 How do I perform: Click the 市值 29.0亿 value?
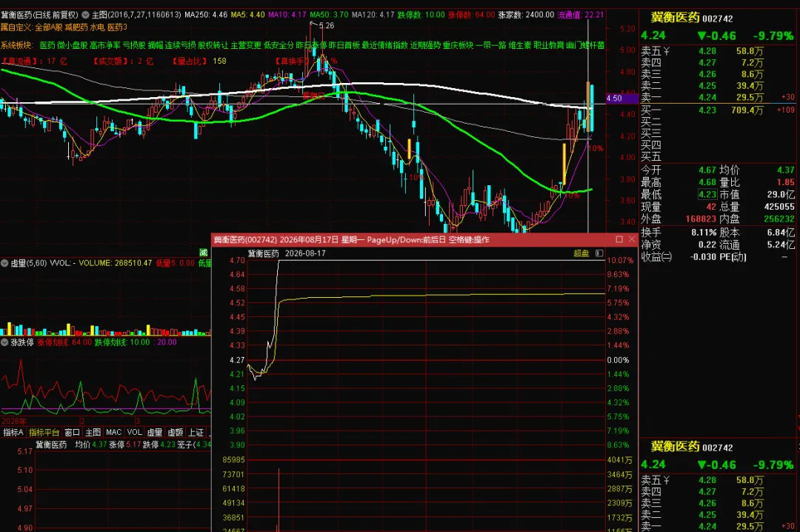[781, 195]
